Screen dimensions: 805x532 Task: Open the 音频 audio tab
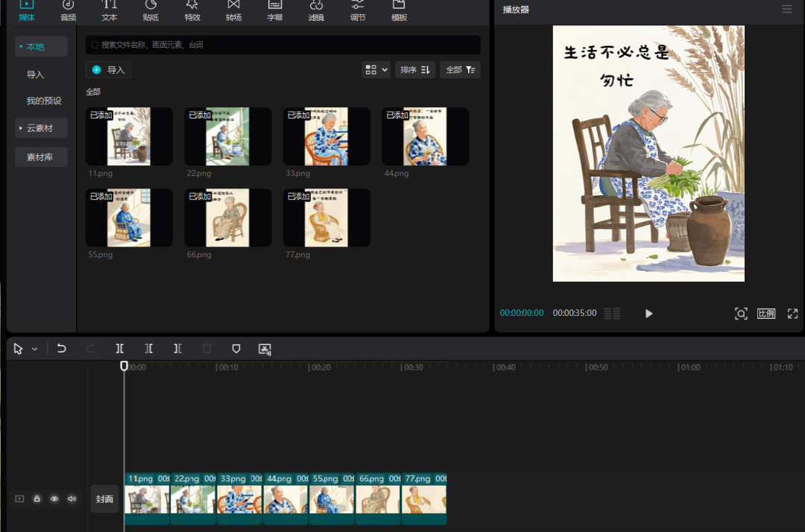click(69, 10)
